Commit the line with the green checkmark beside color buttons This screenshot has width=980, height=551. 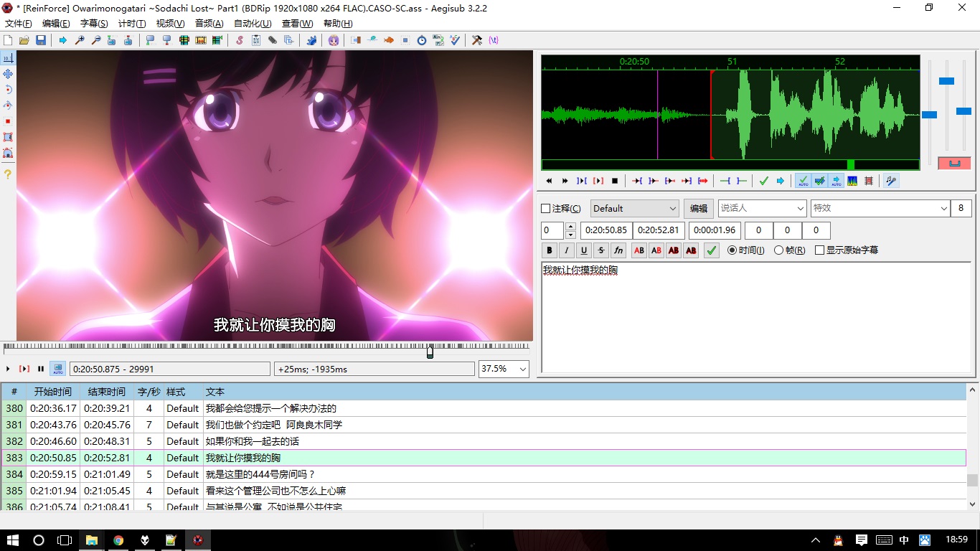[711, 250]
